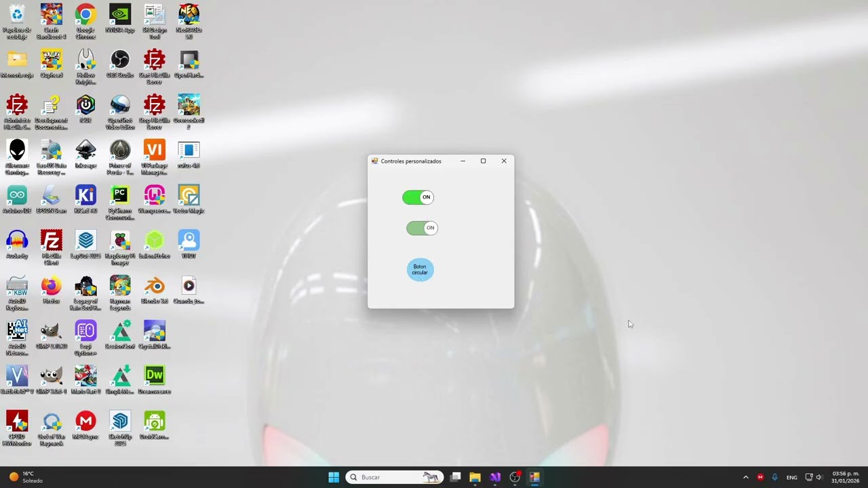Viewport: 868px width, 488px height.
Task: Click the round Boton circular button
Action: tap(420, 270)
